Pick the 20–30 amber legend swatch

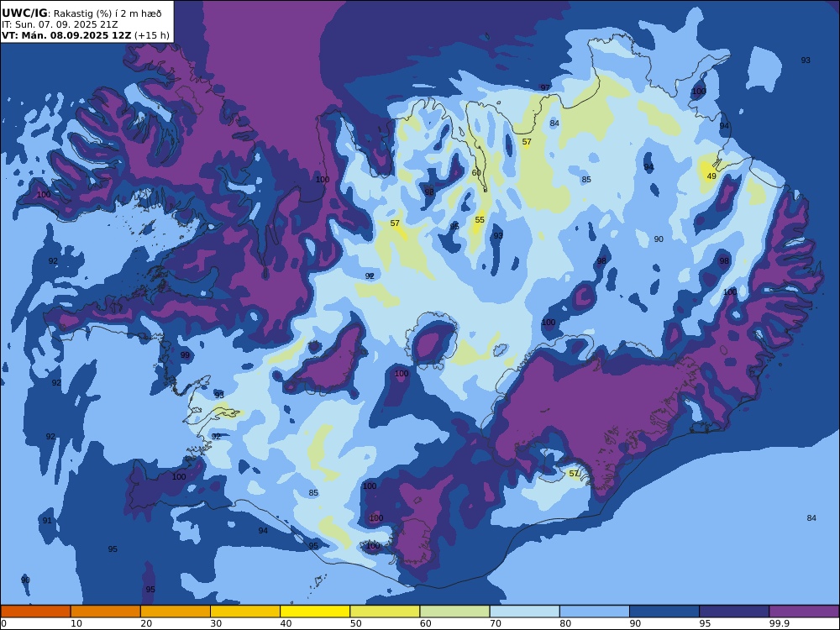pyautogui.click(x=176, y=612)
